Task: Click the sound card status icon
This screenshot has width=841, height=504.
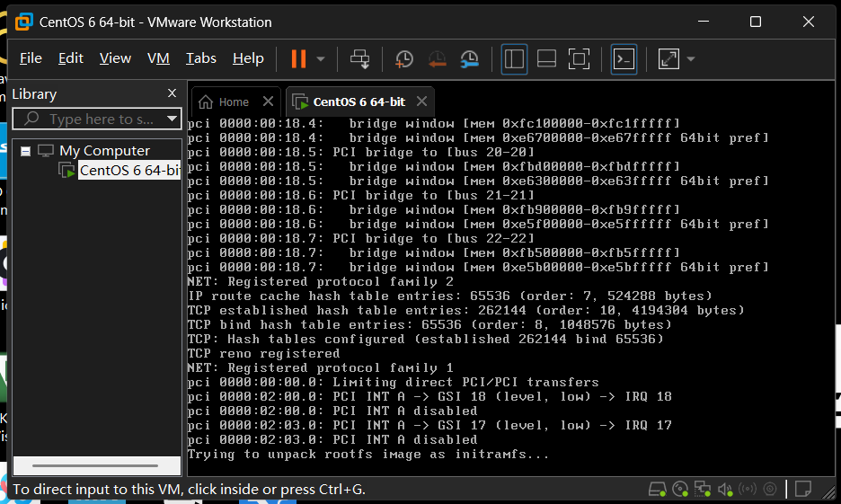Action: tap(725, 489)
